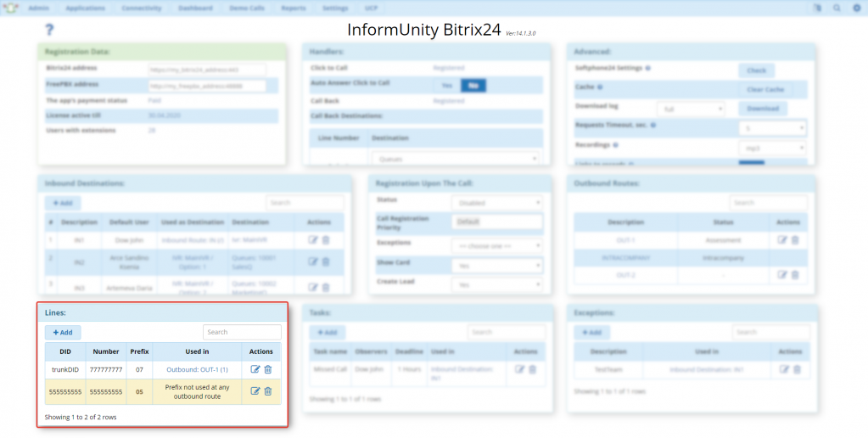This screenshot has height=438, width=868.
Task: Delete outbound route OUT-2
Action: click(795, 274)
